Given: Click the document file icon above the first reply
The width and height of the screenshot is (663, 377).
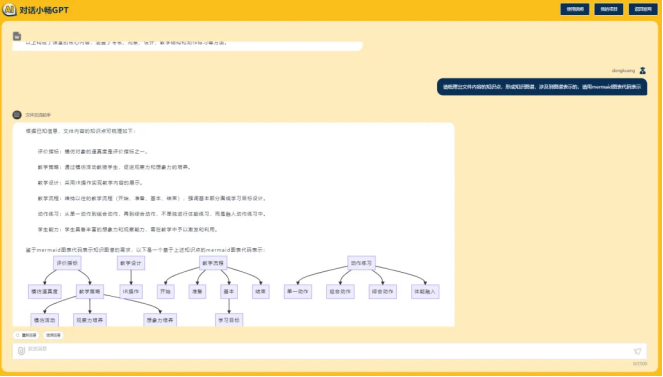Looking at the screenshot, I should (x=17, y=36).
